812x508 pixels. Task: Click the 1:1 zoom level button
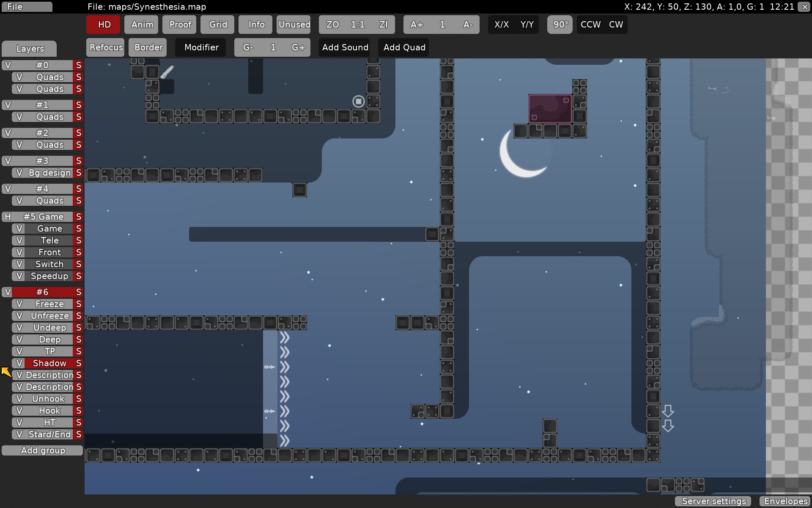pyautogui.click(x=357, y=25)
